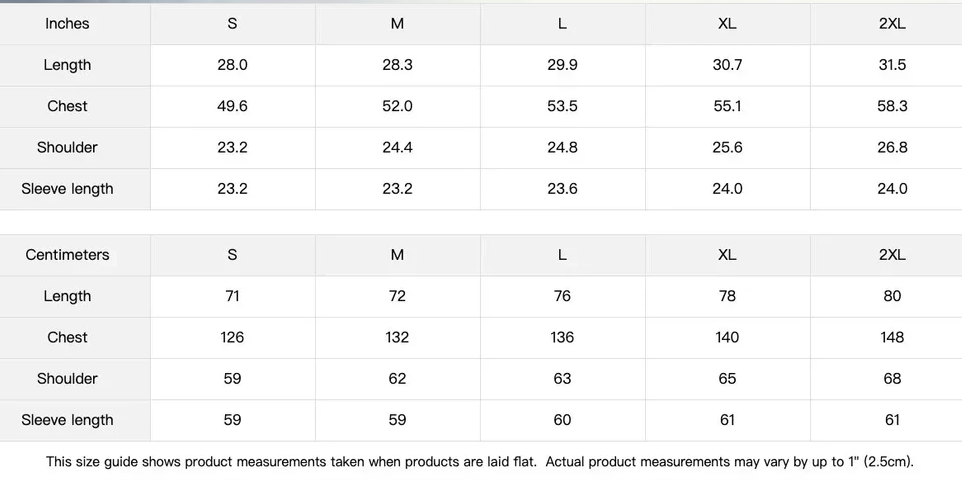This screenshot has width=962, height=480.
Task: Click the 58.3 chest value for 2XL
Action: 891,106
